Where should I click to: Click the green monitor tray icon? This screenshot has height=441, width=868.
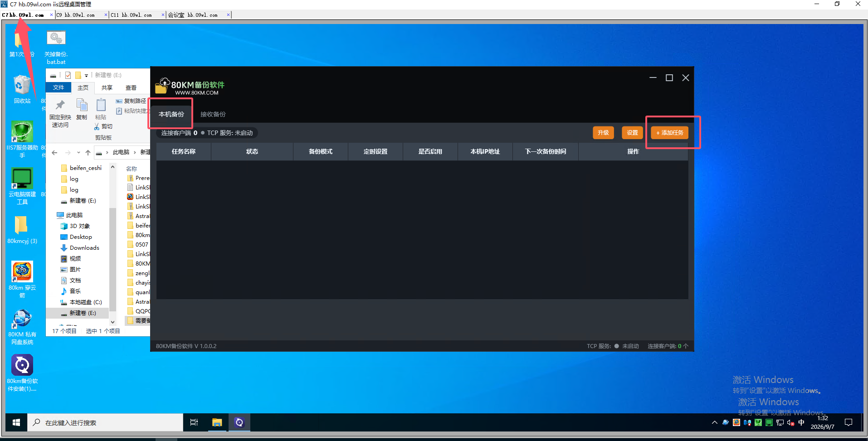tap(769, 422)
